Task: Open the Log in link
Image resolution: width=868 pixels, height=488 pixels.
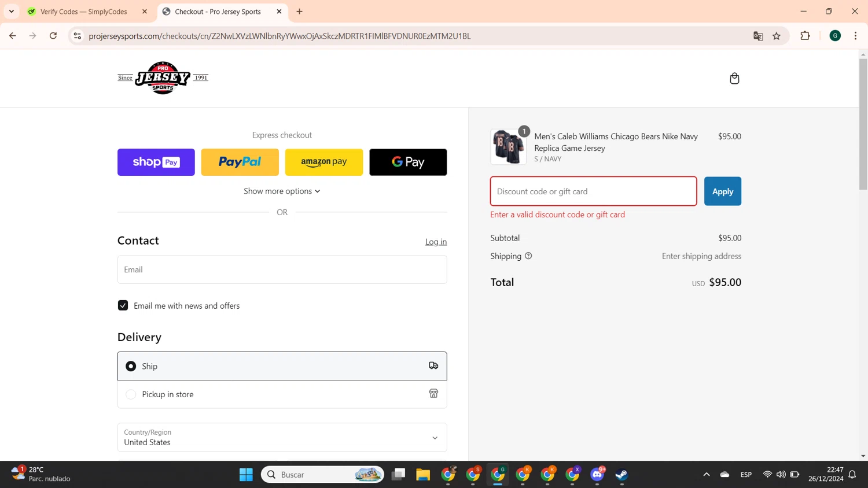Action: click(x=436, y=242)
